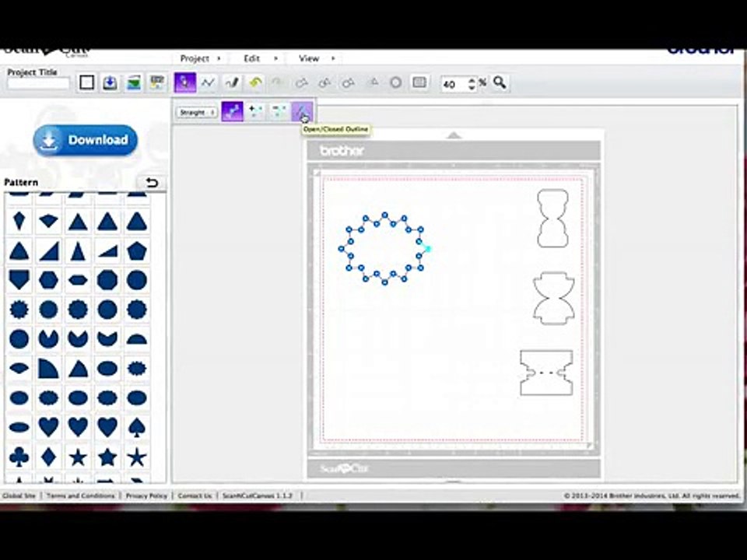Click the Project Title text field
Screen dimensions: 747x560
tap(39, 84)
